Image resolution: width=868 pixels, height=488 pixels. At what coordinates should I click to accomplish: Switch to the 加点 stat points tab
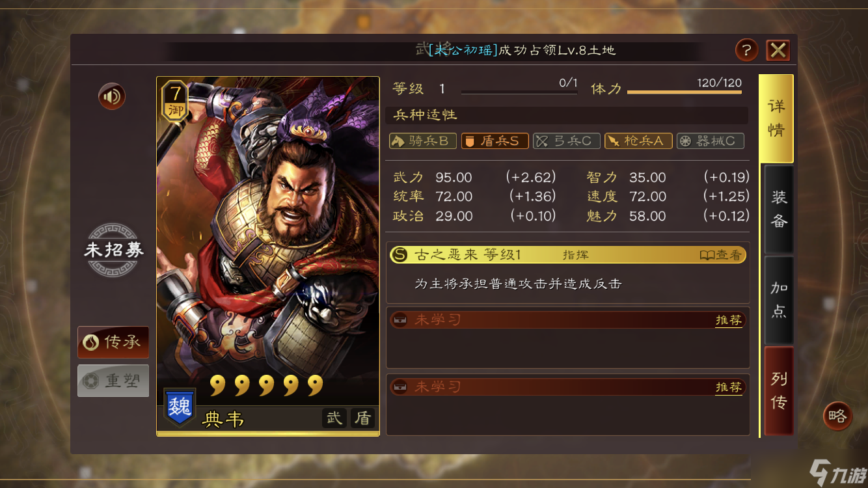[x=779, y=300]
